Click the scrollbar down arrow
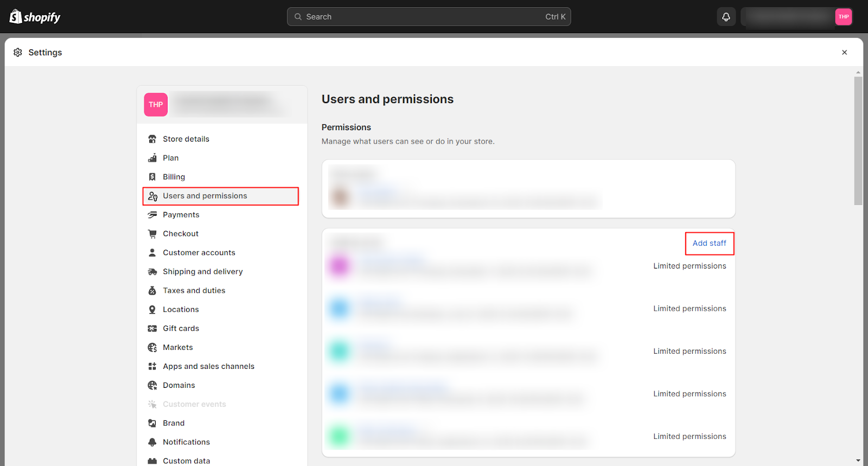The height and width of the screenshot is (466, 868). [x=858, y=461]
